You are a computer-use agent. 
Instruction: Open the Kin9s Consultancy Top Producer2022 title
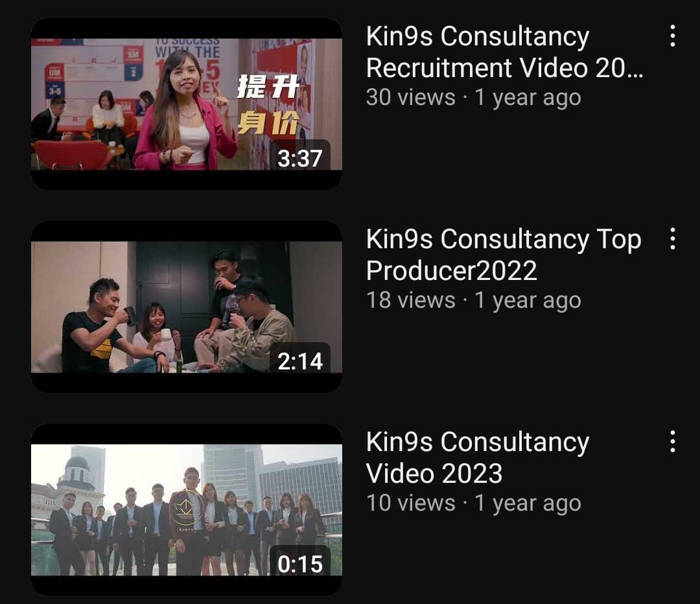504,255
